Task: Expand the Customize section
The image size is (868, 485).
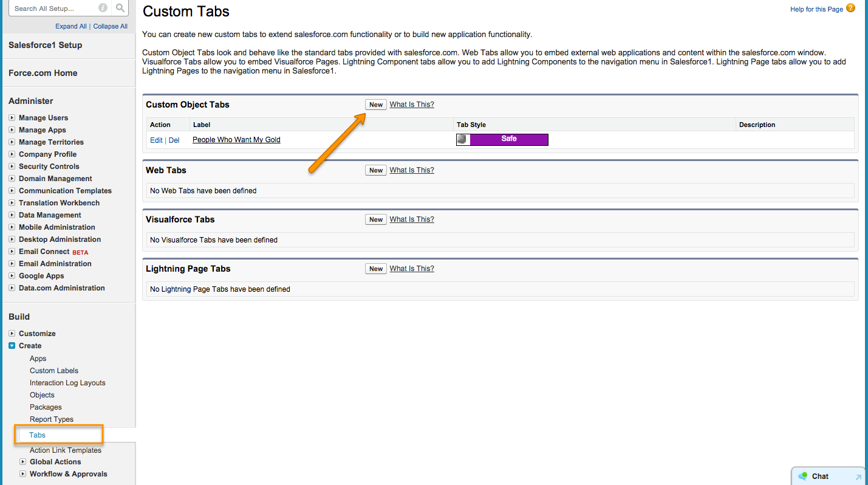Action: (x=12, y=334)
